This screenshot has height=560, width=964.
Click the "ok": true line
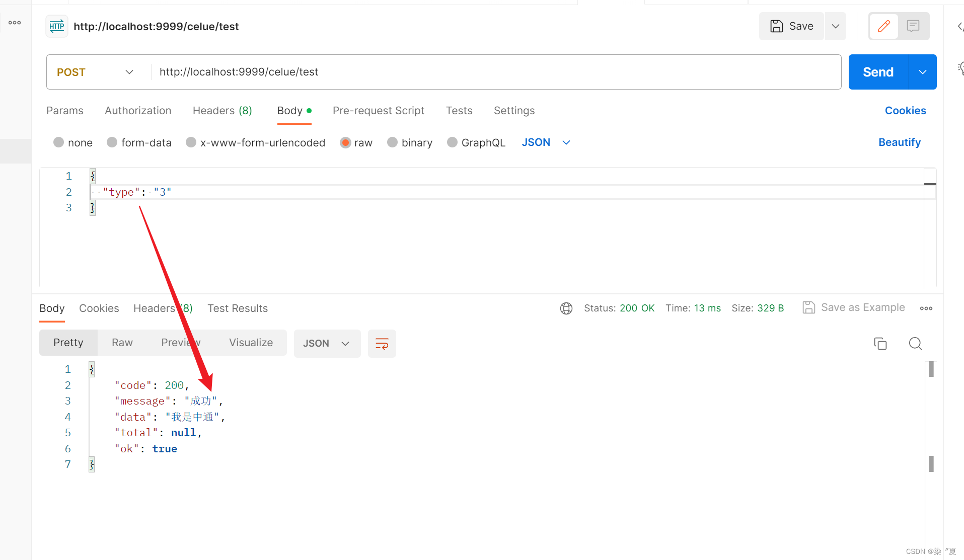tap(145, 449)
